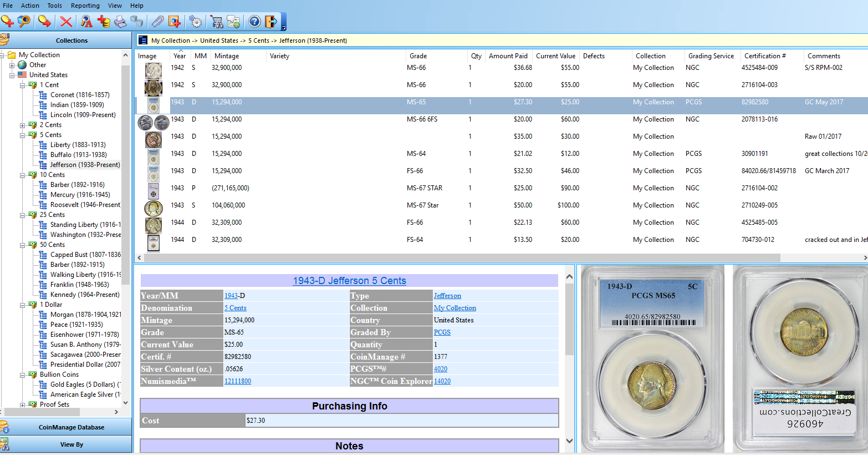Exit the program via the door icon
This screenshot has height=455, width=868.
(270, 21)
